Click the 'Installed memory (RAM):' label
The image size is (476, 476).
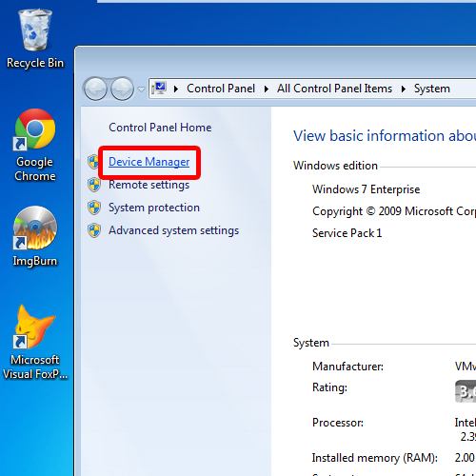(x=375, y=458)
